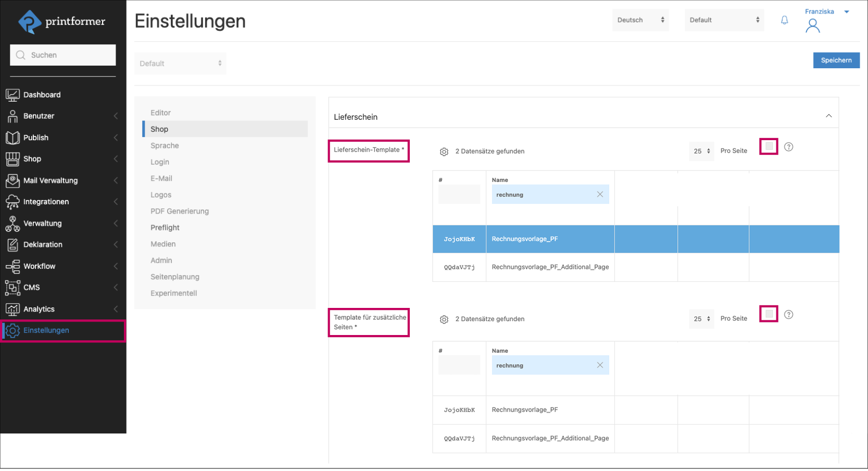
Task: Collapse the Lieferschein section
Action: pyautogui.click(x=828, y=116)
